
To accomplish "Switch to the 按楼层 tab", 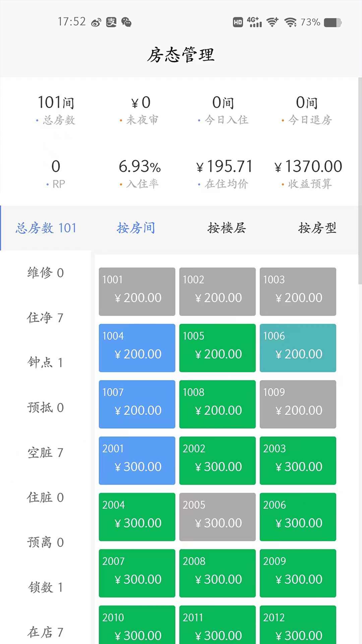I will [227, 228].
